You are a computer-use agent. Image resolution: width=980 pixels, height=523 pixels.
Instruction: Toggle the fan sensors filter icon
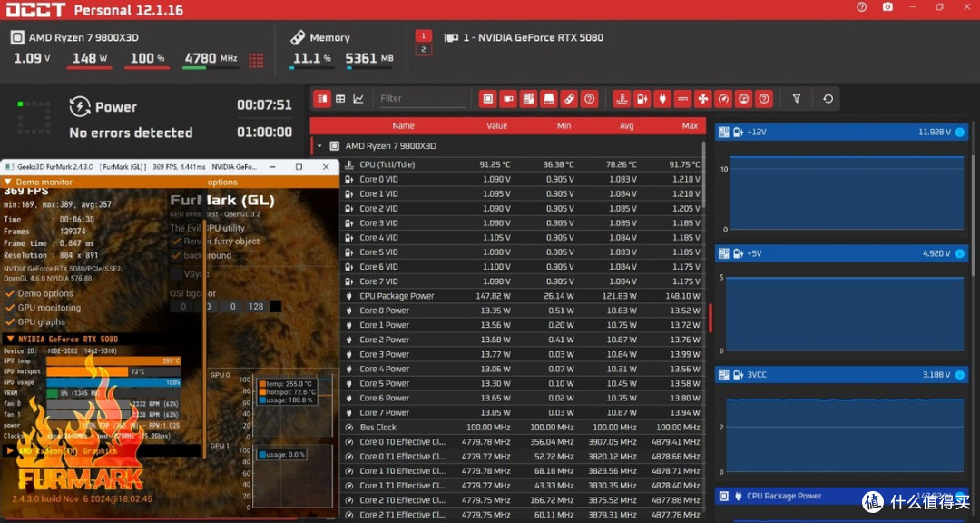(x=702, y=99)
